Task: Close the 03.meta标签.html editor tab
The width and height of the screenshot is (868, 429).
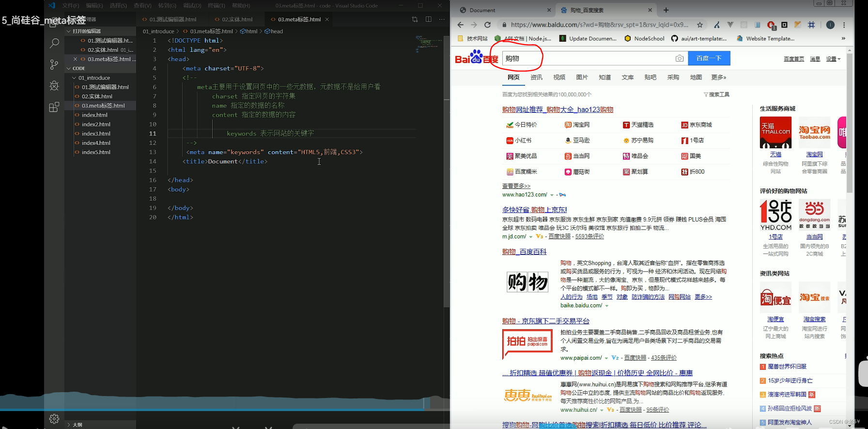Action: pos(327,19)
